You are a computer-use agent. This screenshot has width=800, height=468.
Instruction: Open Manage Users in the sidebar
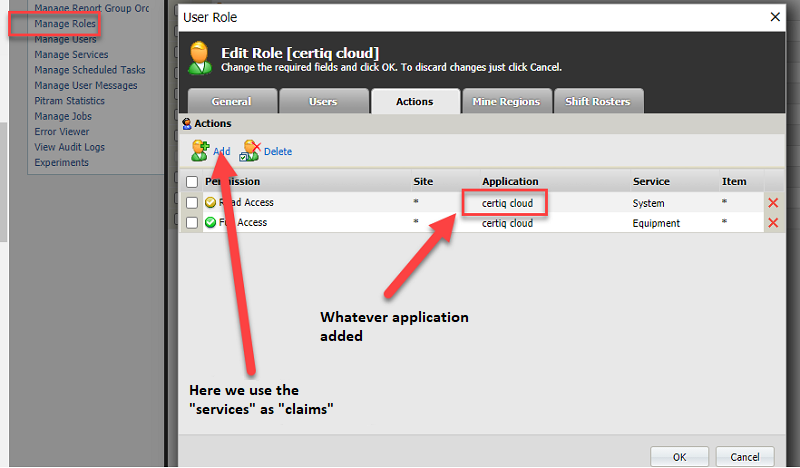(x=65, y=39)
